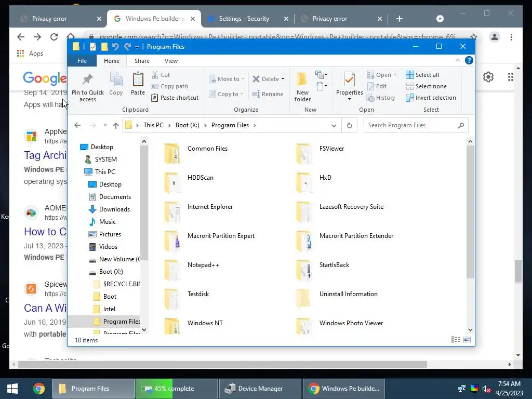Open Apps shortcut in Chrome bookmarks bar
532x399 pixels.
pos(30,54)
